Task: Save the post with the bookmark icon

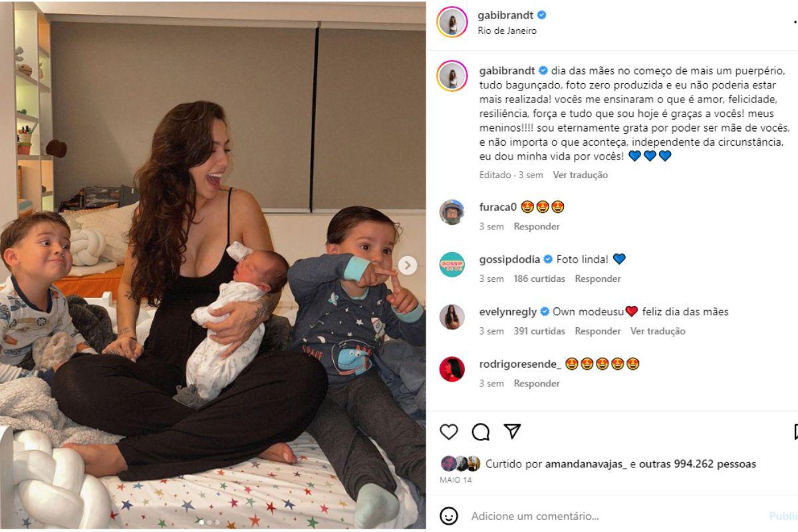Action: (x=795, y=432)
